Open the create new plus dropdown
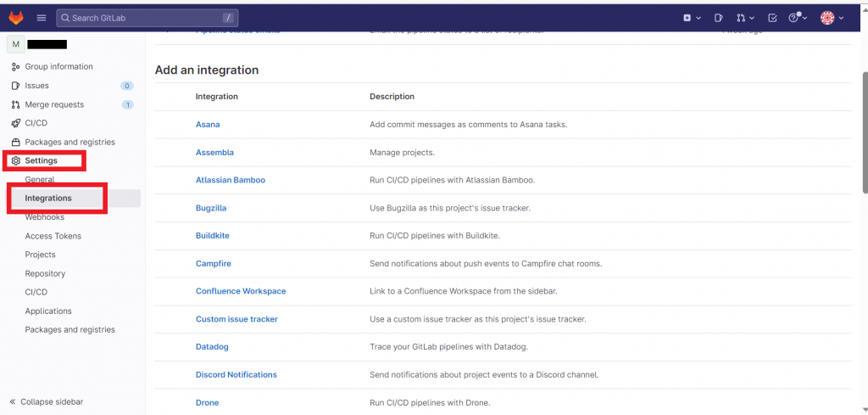 (x=692, y=18)
